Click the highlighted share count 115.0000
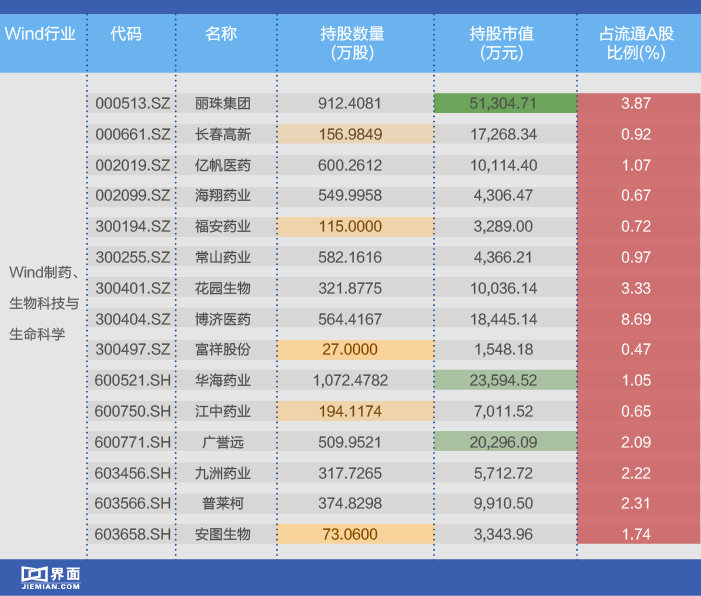701x596 pixels. click(355, 226)
